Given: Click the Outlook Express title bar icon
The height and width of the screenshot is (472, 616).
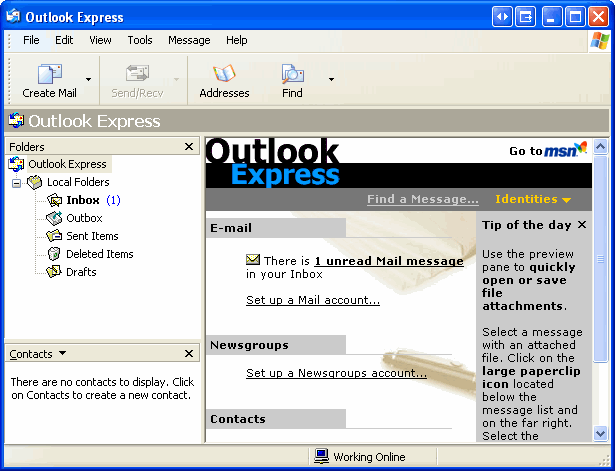Looking at the screenshot, I should [x=14, y=16].
